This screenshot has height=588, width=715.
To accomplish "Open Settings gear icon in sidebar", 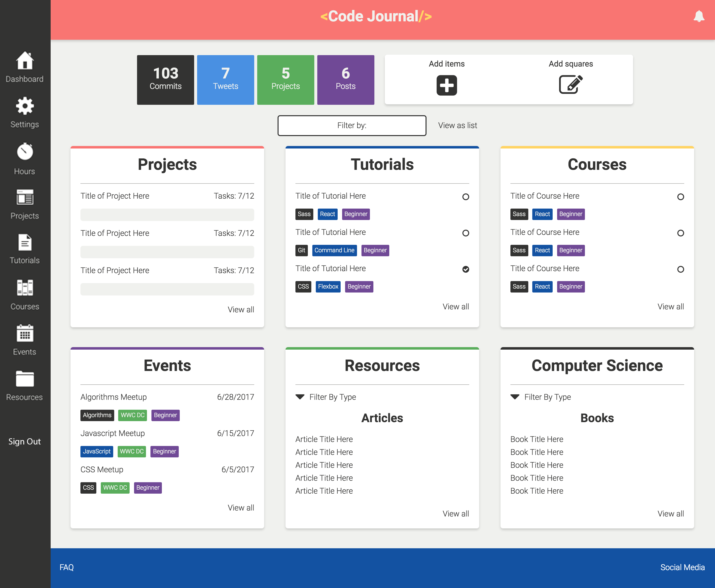I will [x=25, y=106].
